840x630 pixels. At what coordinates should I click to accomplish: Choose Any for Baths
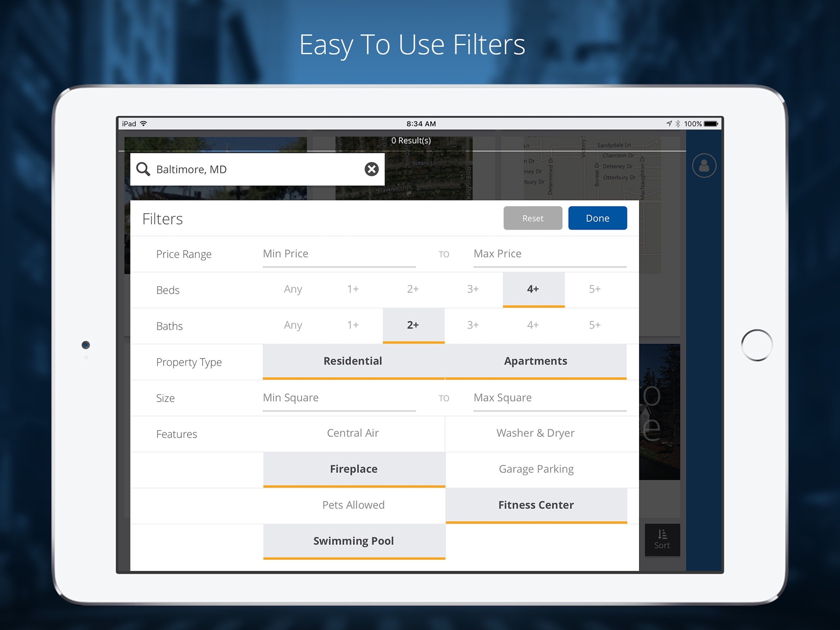pyautogui.click(x=293, y=325)
